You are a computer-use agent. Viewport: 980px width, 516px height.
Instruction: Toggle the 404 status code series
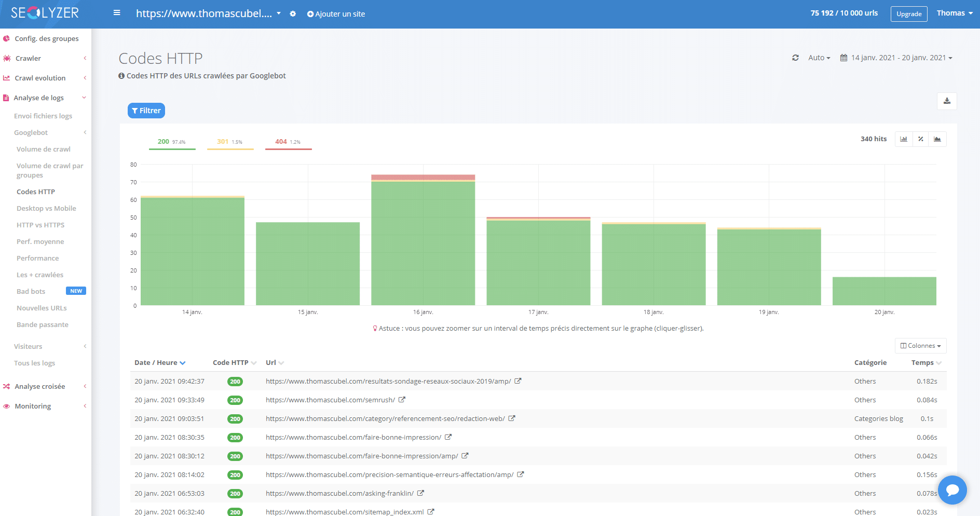point(288,142)
